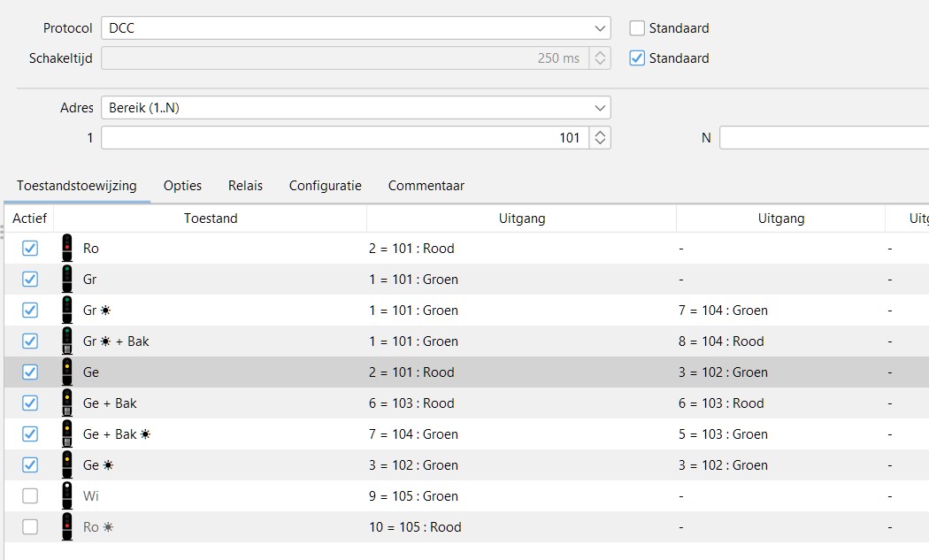Select signal icon in Ge + Bak row
This screenshot has width=929, height=560.
click(67, 403)
